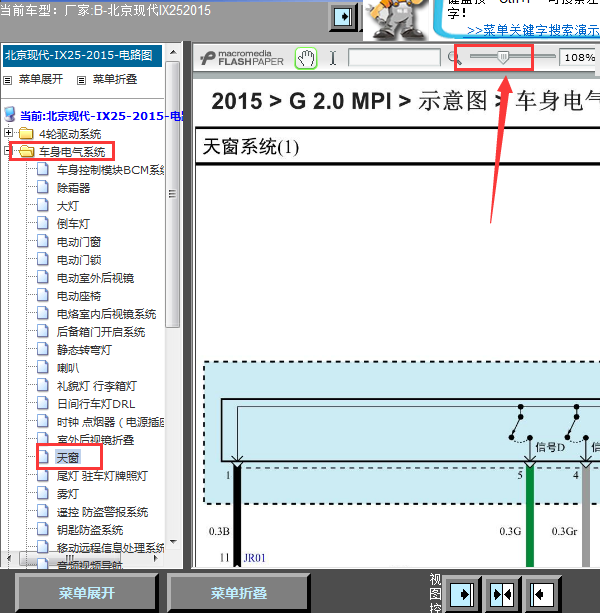600x613 pixels.
Task: Click the 当前:北京现代-IX25-2015 root node
Action: point(101,116)
